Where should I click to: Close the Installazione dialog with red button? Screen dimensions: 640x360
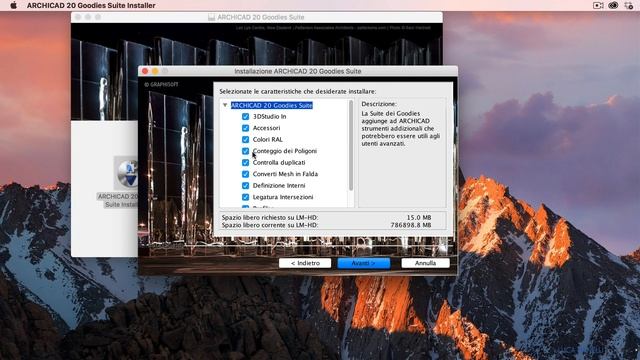coord(145,71)
